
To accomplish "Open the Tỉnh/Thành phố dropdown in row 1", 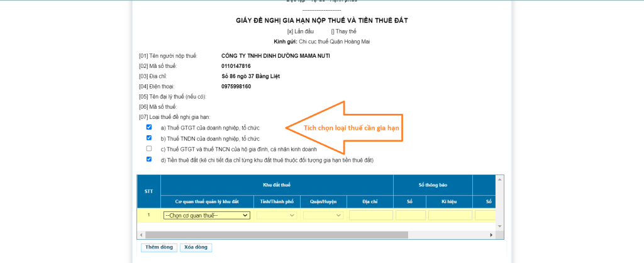I will pos(277,215).
